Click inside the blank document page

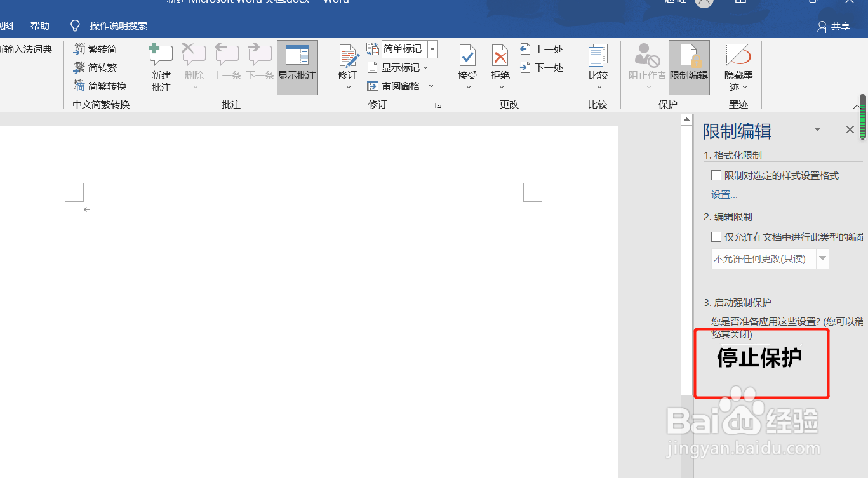click(x=309, y=302)
